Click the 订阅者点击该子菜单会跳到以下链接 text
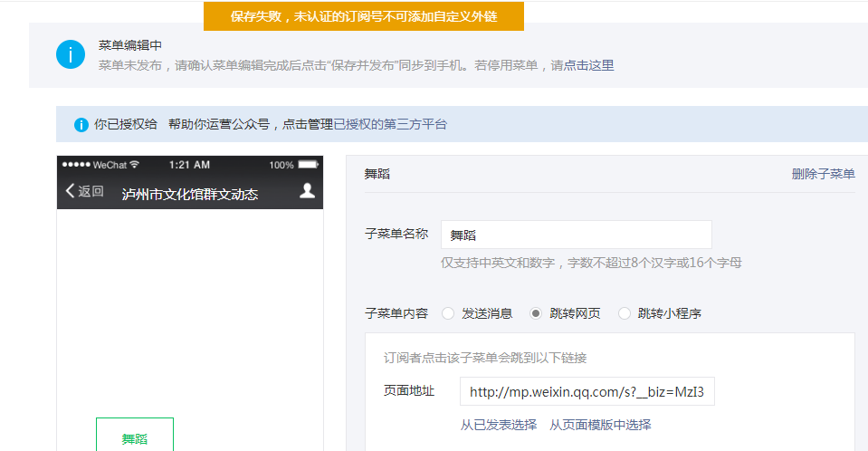Viewport: 868px width, 451px height. (485, 358)
